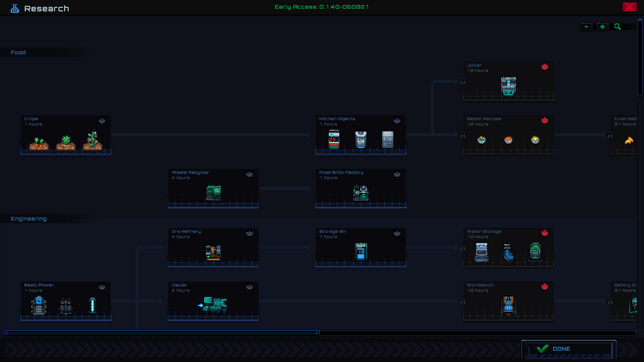Open the Crops research card
The image size is (644, 362).
tap(66, 135)
